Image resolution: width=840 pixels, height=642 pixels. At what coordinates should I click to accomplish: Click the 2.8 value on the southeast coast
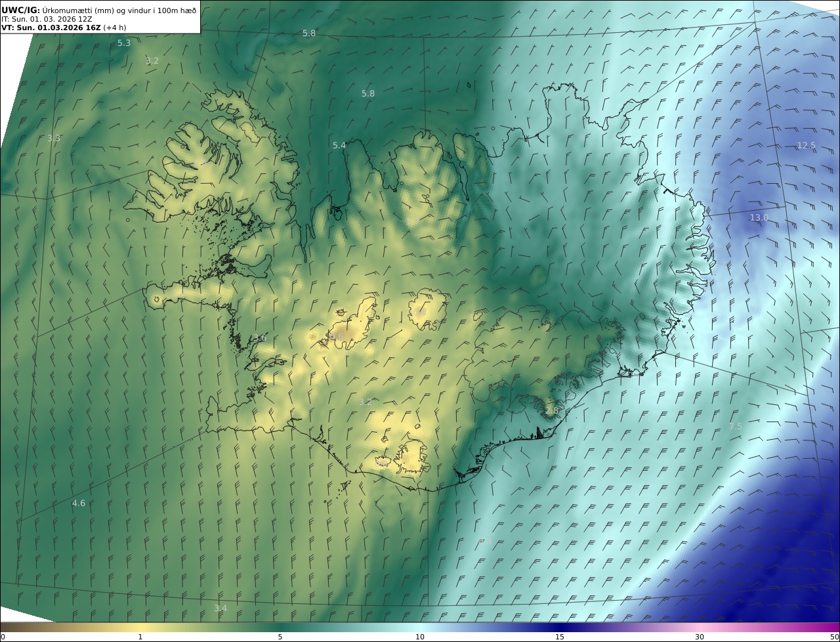[x=552, y=410]
